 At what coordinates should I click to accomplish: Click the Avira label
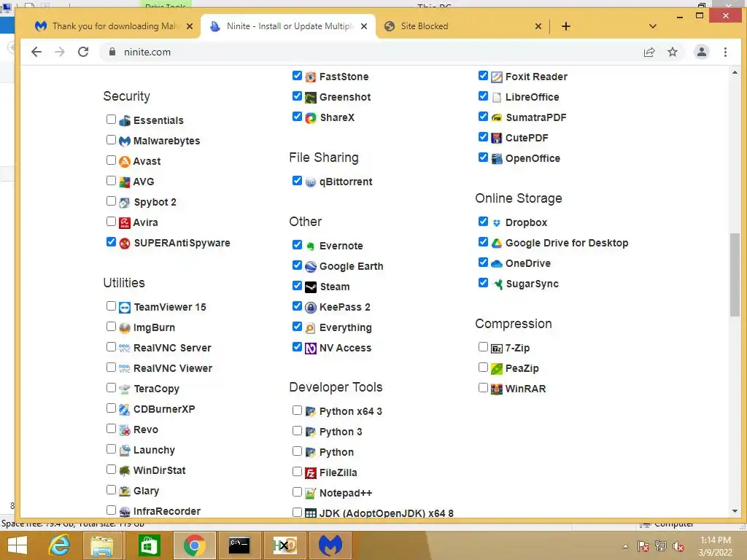pyautogui.click(x=145, y=223)
